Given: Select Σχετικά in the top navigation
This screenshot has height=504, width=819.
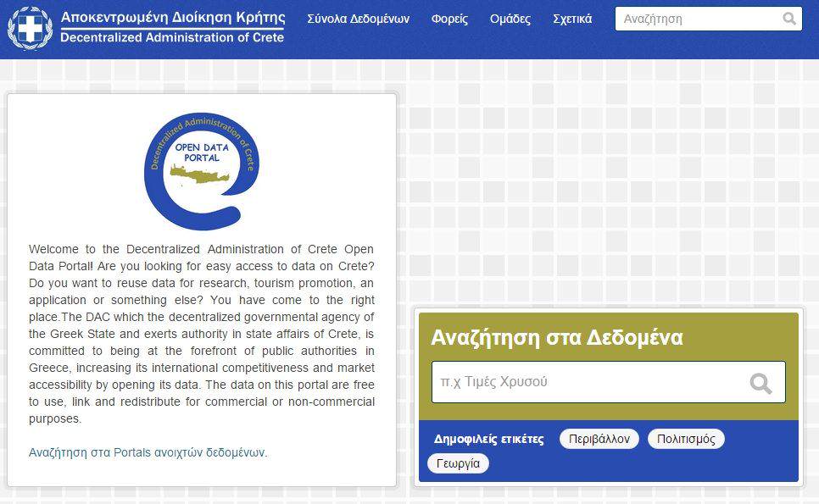Looking at the screenshot, I should coord(572,19).
